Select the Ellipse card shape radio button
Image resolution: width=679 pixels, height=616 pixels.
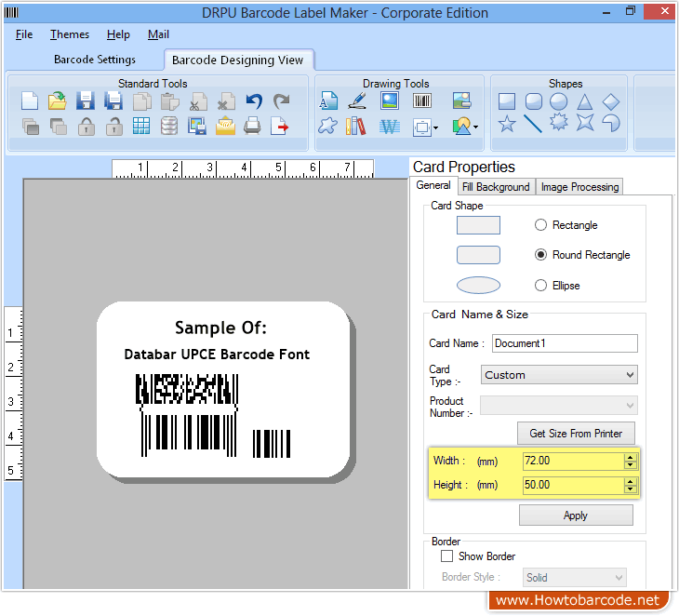540,286
